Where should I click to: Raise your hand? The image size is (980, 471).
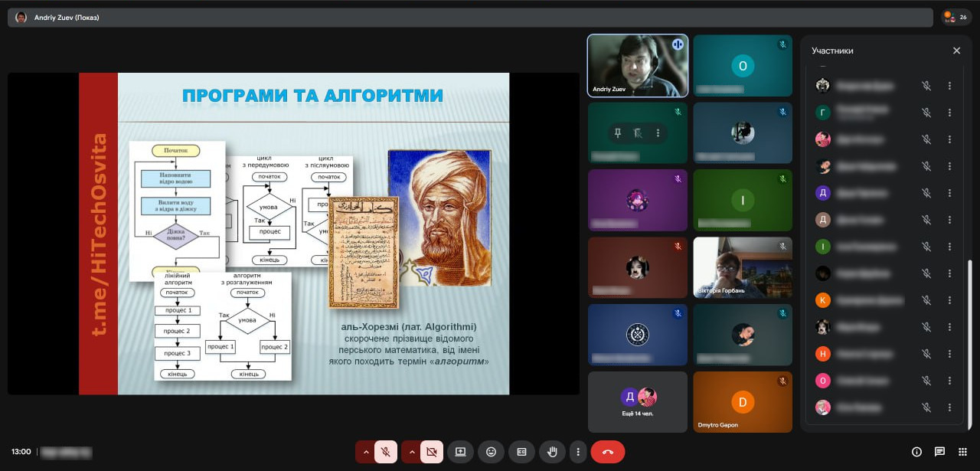click(x=550, y=452)
